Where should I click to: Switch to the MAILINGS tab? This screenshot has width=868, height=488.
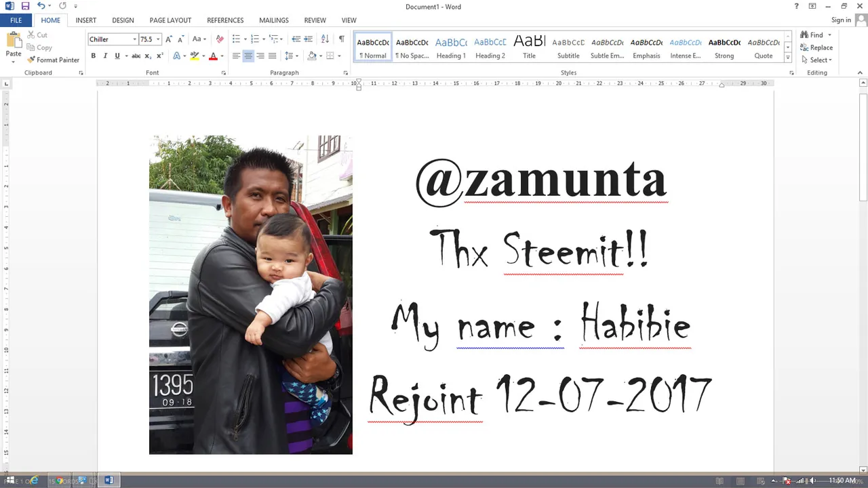pyautogui.click(x=274, y=20)
